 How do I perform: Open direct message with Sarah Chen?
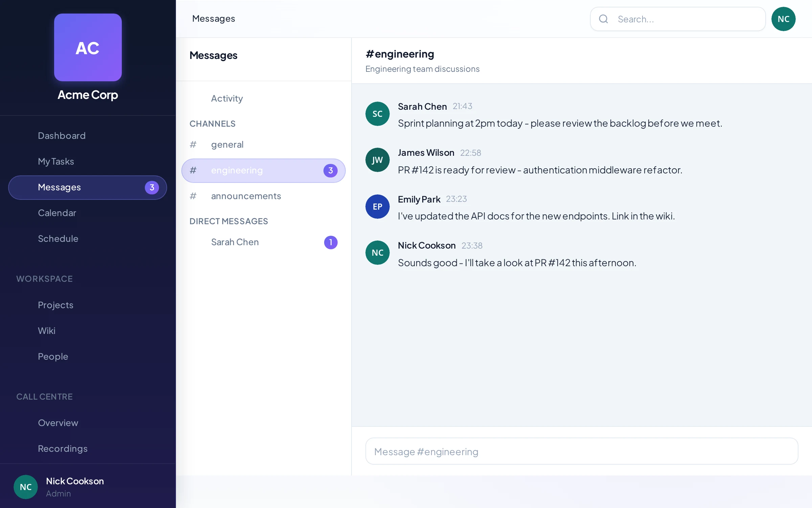(x=264, y=242)
